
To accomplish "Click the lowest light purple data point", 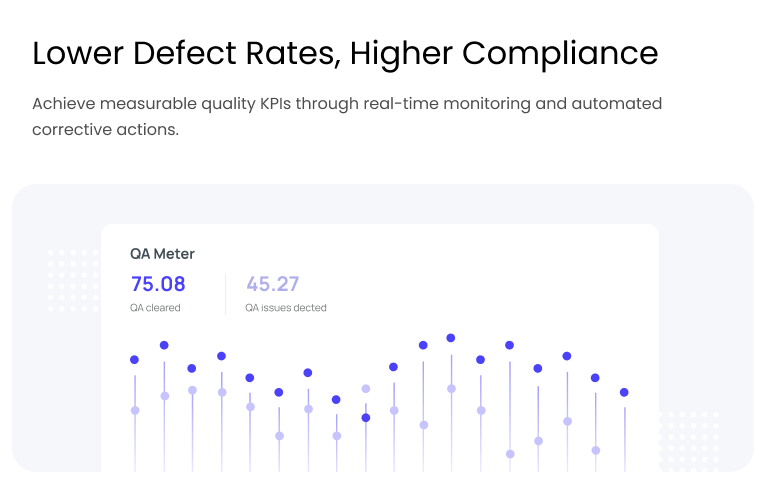I will click(510, 454).
